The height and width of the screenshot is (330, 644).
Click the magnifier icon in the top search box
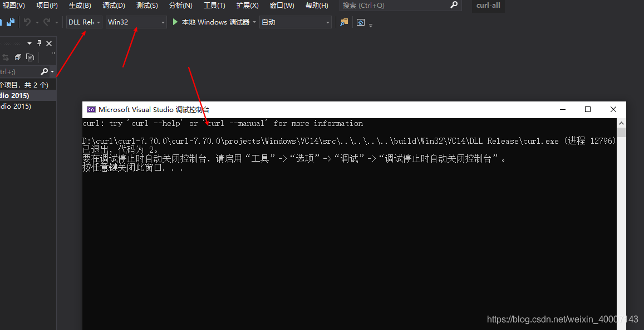pos(454,5)
